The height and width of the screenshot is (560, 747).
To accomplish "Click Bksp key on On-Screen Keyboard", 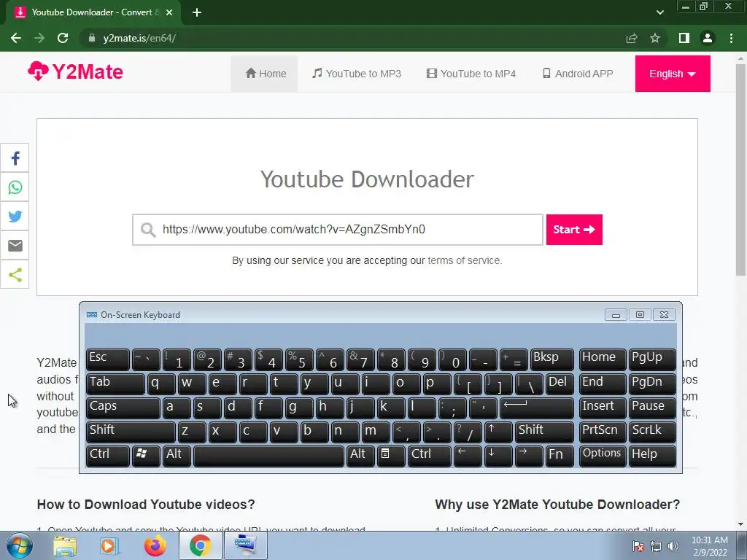I will [x=551, y=359].
